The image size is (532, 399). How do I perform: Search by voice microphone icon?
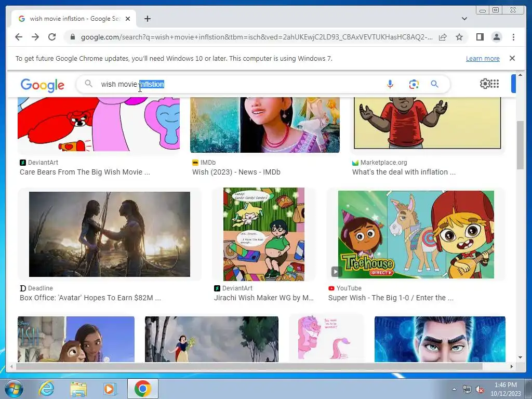click(390, 84)
